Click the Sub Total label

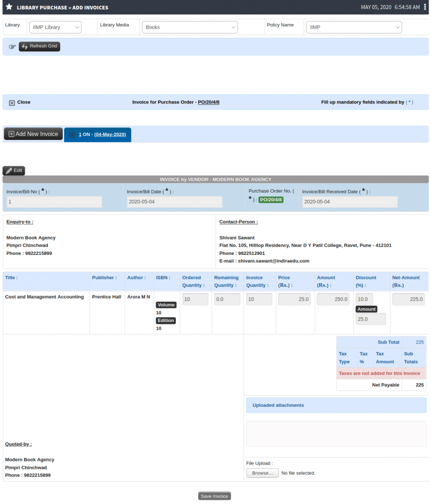(388, 343)
